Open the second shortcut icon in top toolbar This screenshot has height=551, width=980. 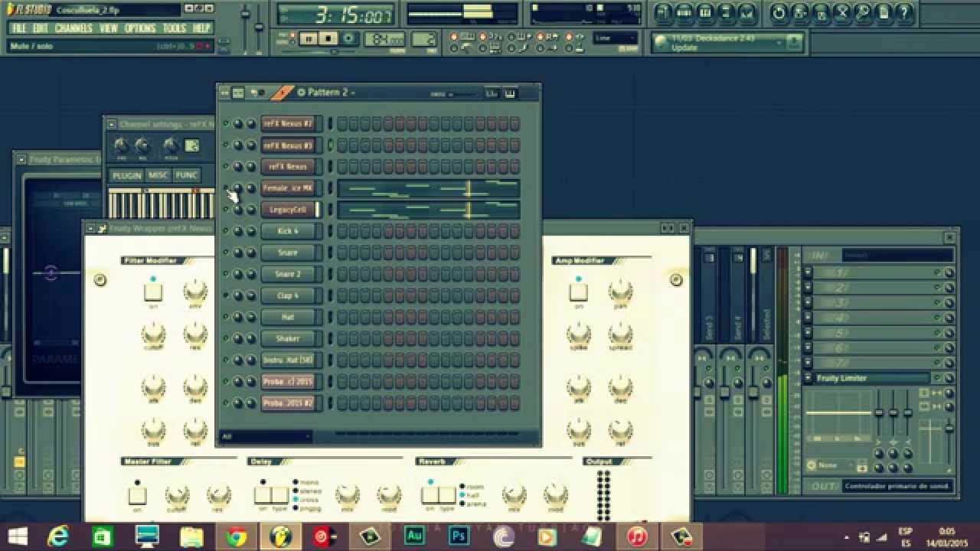684,13
